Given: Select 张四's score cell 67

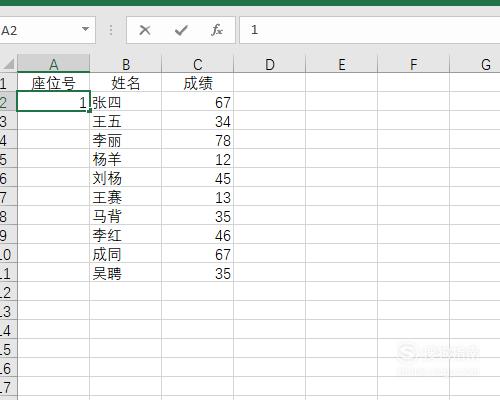Looking at the screenshot, I should [198, 101].
